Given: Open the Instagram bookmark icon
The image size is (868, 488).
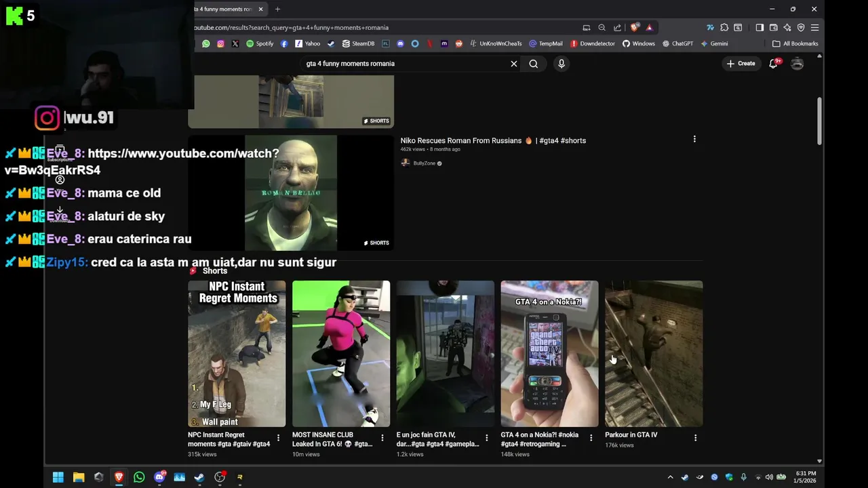Looking at the screenshot, I should (x=220, y=43).
